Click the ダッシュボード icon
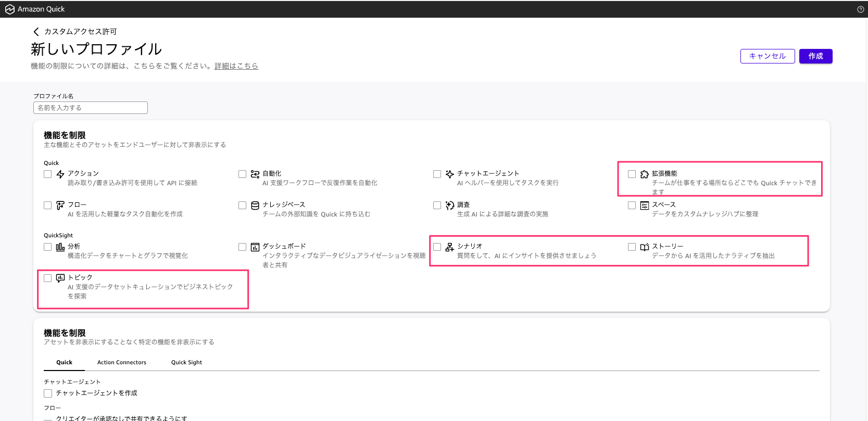The height and width of the screenshot is (421, 868). coord(255,247)
